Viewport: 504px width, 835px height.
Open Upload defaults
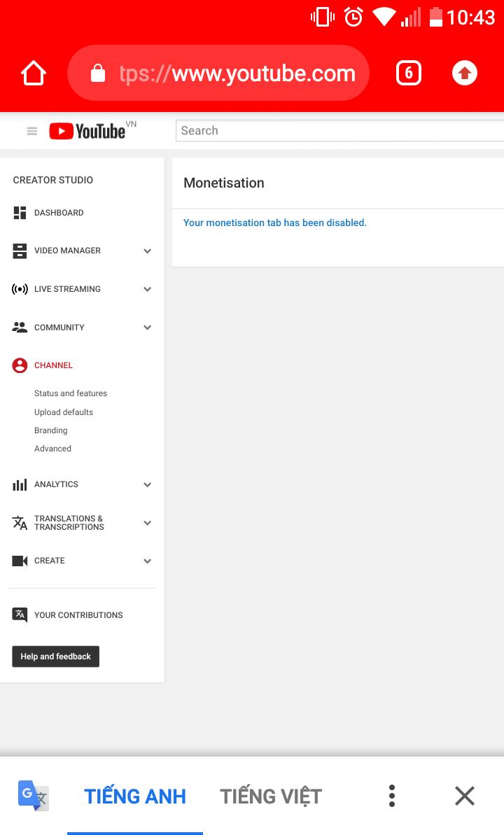[64, 412]
